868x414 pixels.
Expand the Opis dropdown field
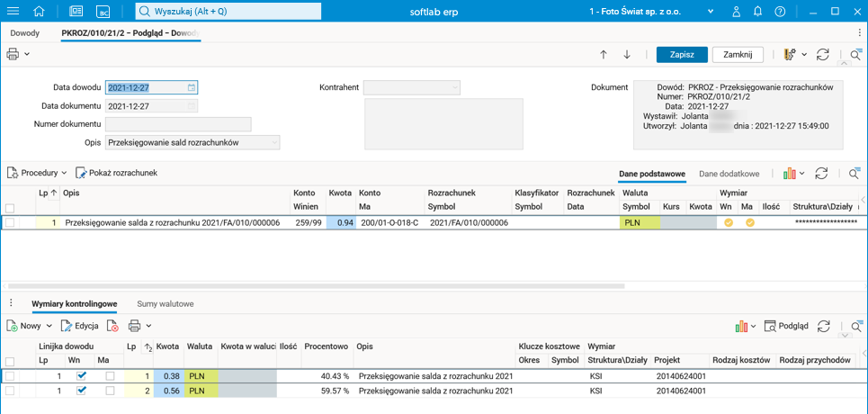click(x=273, y=142)
